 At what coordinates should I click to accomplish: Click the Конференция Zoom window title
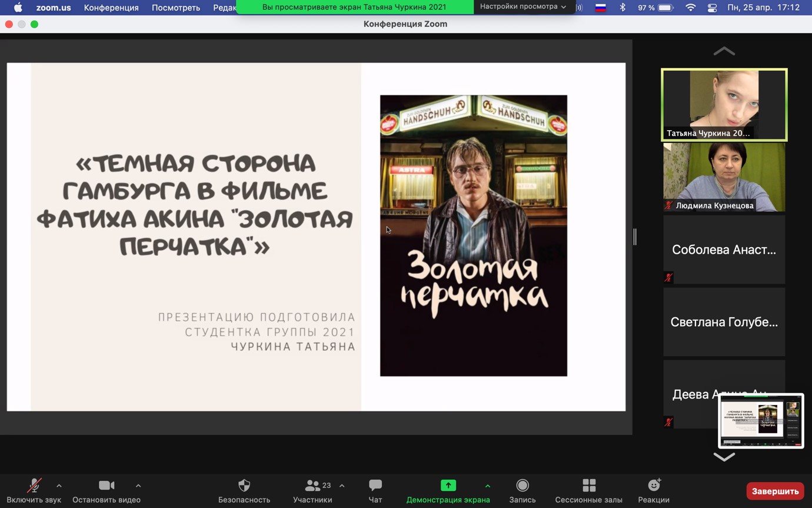pos(405,24)
